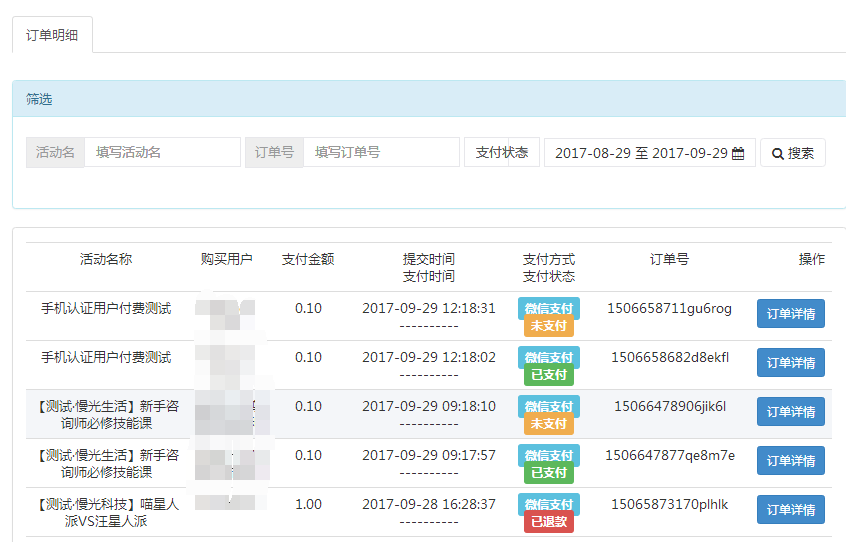
Task: Click the 未支付 badge in first row
Action: 548,326
